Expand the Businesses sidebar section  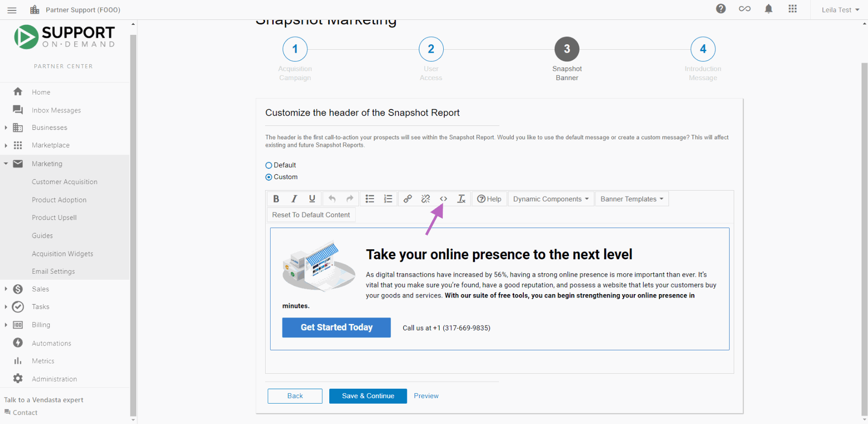pos(6,128)
